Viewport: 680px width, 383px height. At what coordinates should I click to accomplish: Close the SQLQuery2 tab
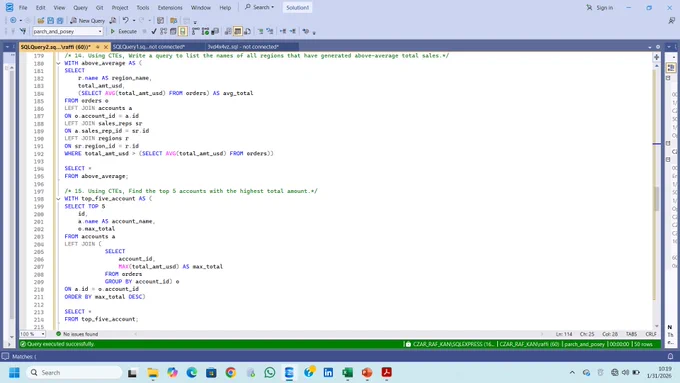pos(106,47)
